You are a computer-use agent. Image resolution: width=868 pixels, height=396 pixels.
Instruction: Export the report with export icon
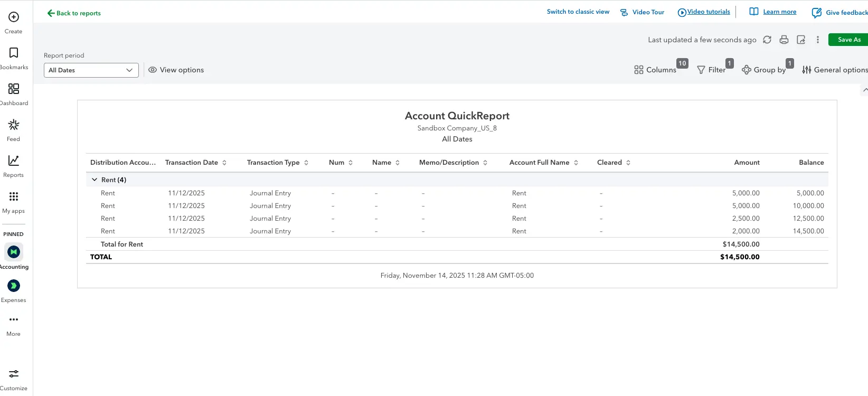801,40
